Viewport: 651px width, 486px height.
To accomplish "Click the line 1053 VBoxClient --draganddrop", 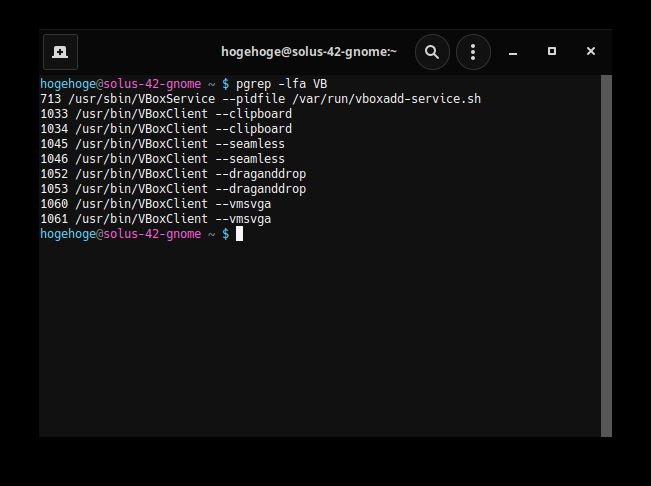I will click(173, 188).
